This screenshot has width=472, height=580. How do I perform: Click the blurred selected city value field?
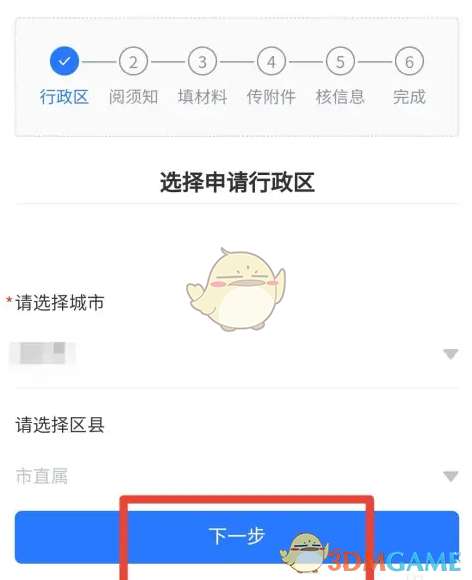pos(237,354)
